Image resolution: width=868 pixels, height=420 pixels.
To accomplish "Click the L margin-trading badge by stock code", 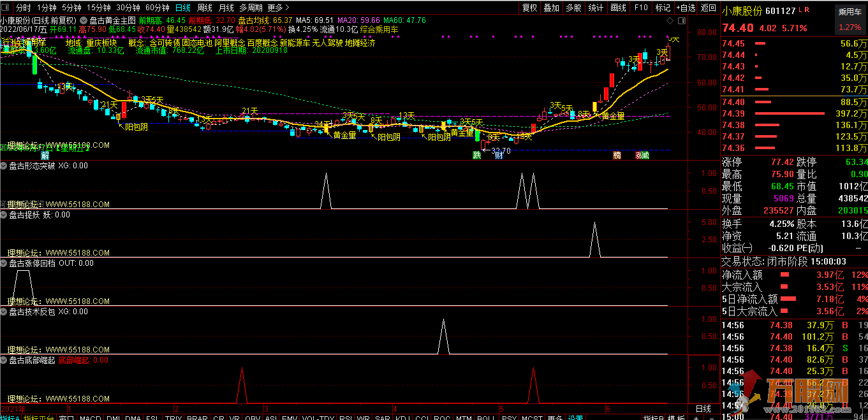I will [x=800, y=11].
